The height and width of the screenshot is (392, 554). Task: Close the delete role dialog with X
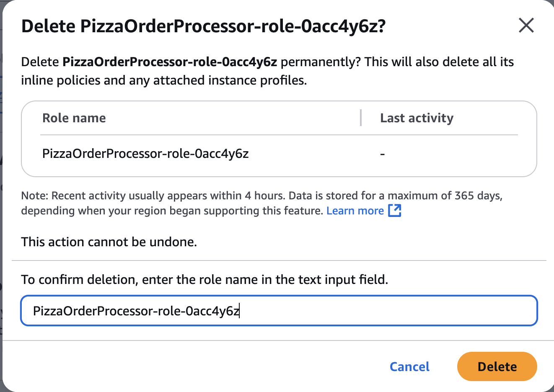(x=526, y=26)
